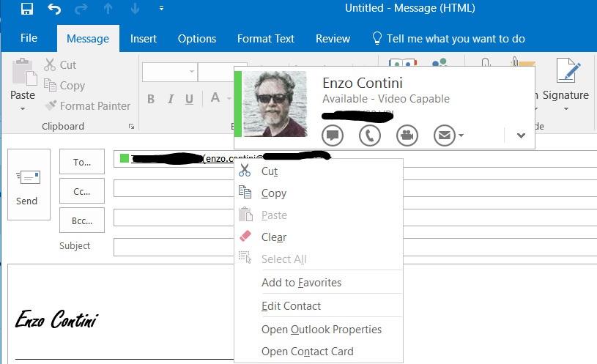Click the Undo arrow icon
The width and height of the screenshot is (597, 364).
tap(54, 9)
